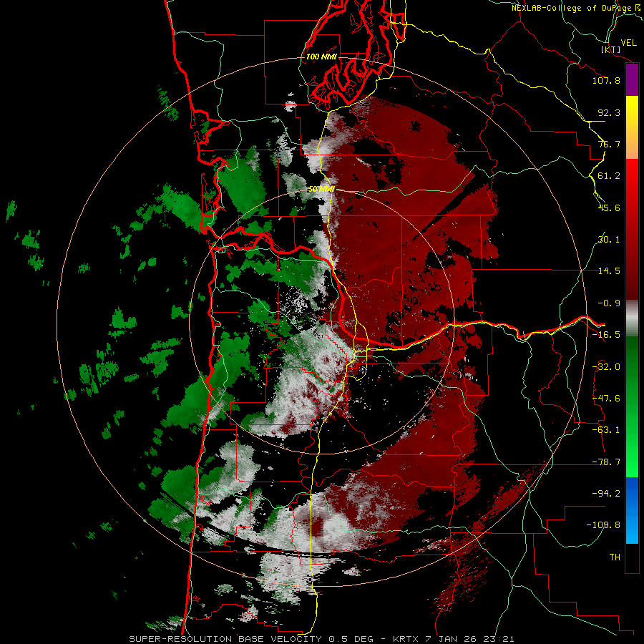Click the [KT] units label

[x=611, y=49]
